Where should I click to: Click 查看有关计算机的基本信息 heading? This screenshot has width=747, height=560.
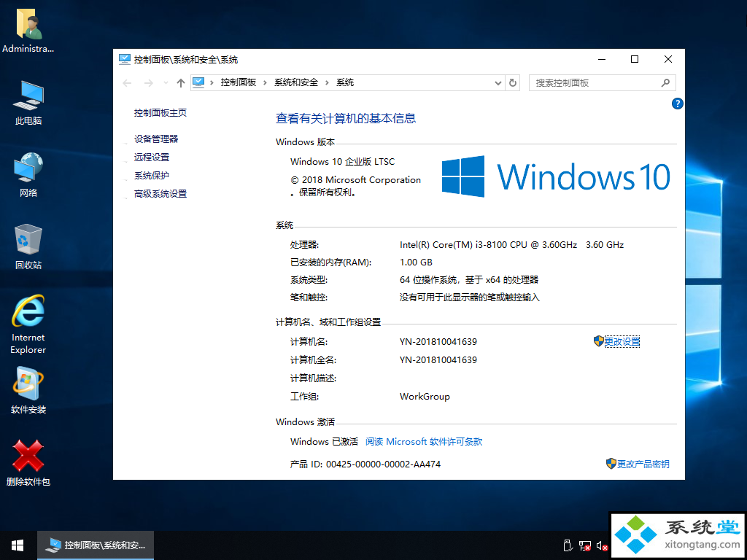346,118
